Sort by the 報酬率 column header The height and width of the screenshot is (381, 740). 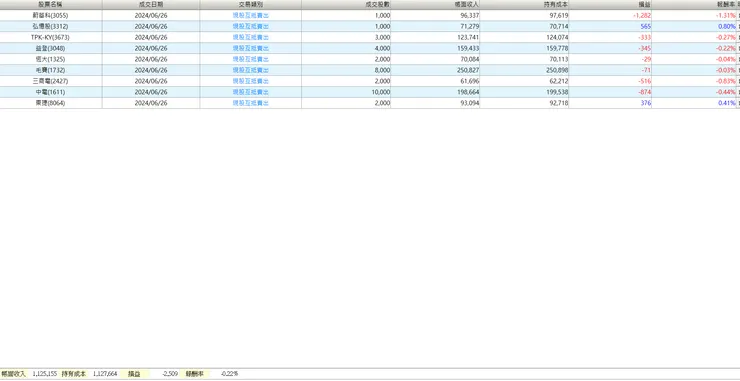694,4
